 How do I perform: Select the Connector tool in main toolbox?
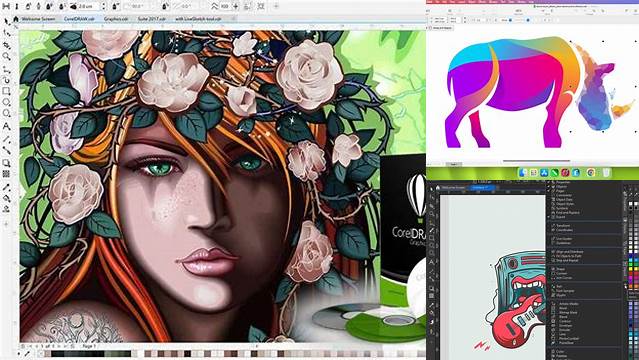pos(7,151)
